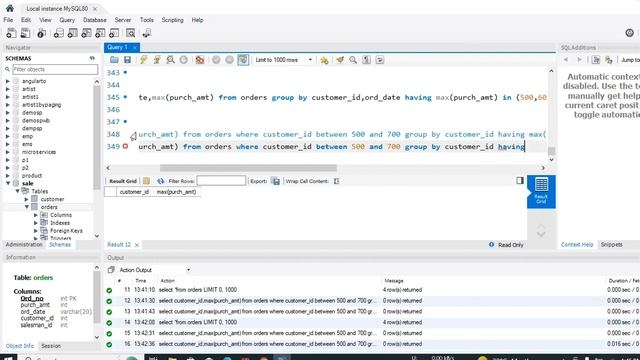640x360 pixels.
Task: Open the Database menu
Action: [x=95, y=20]
